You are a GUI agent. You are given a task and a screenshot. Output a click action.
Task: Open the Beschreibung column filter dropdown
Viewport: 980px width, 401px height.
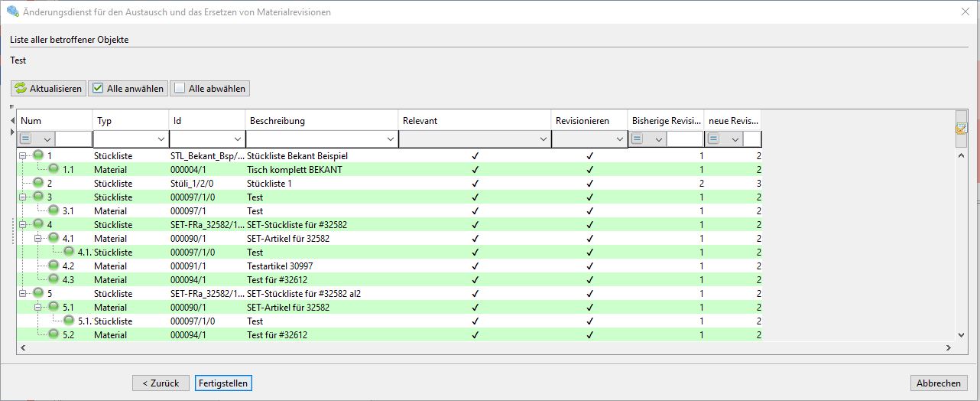pos(390,139)
